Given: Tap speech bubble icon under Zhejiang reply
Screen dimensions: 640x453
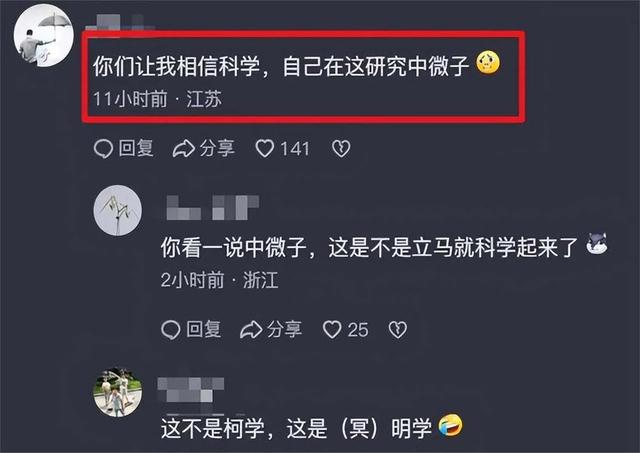Looking at the screenshot, I should 171,329.
